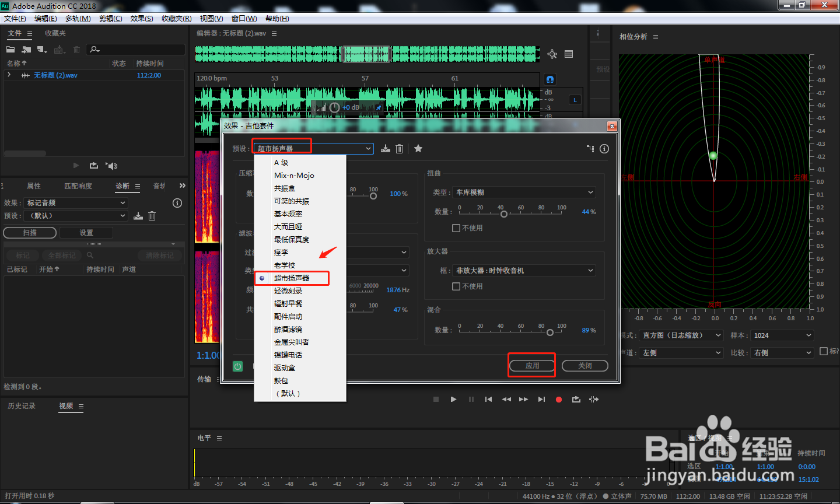This screenshot has height=504, width=840.
Task: Open info icon in guitar suite dialog
Action: coord(604,149)
